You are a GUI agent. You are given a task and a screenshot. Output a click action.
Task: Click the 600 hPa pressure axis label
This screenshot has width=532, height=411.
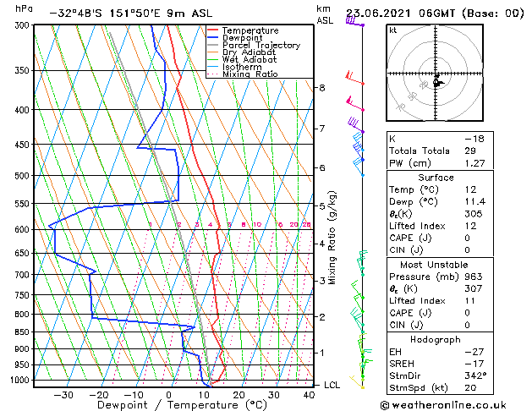(24, 229)
